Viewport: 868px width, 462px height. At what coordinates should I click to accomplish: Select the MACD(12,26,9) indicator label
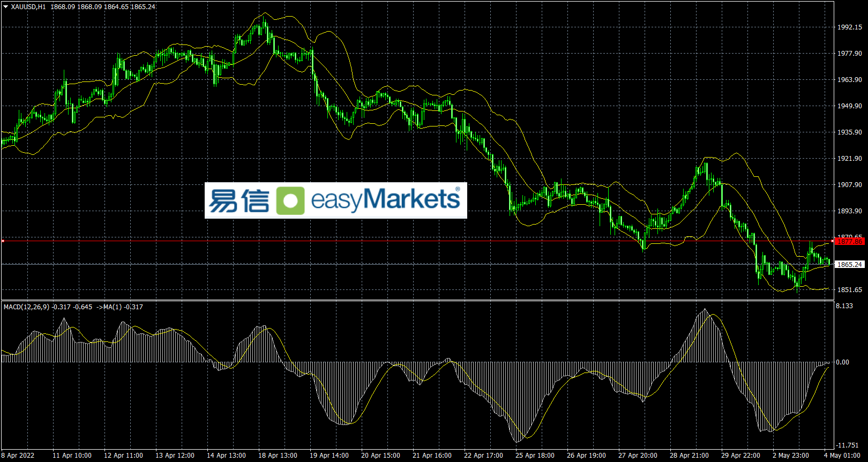pyautogui.click(x=26, y=307)
